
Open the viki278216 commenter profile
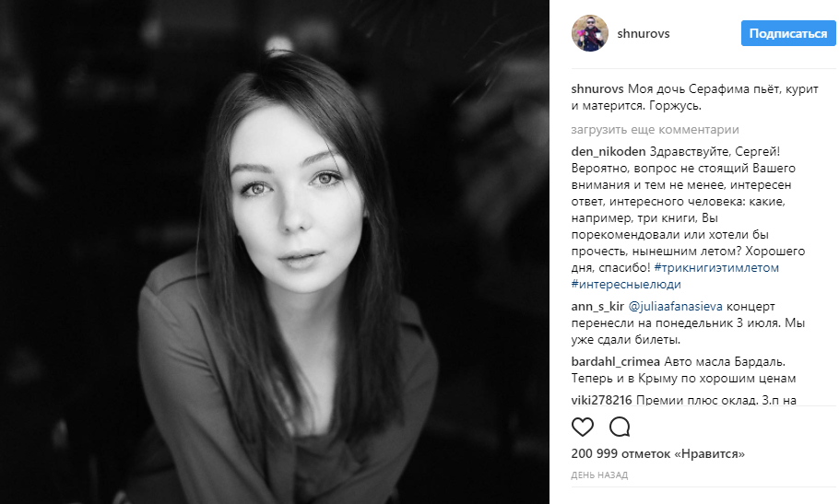tap(601, 400)
